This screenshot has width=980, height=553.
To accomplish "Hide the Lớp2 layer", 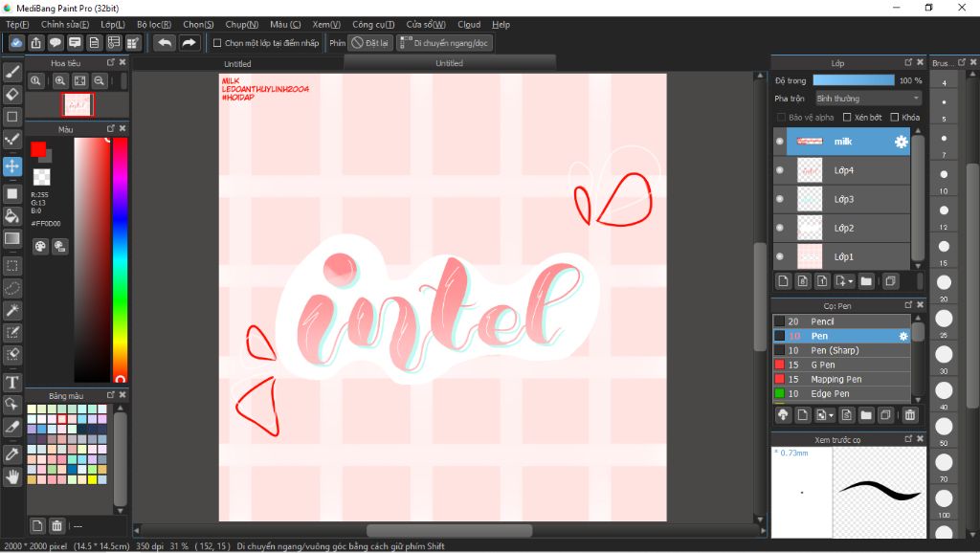I will [779, 228].
